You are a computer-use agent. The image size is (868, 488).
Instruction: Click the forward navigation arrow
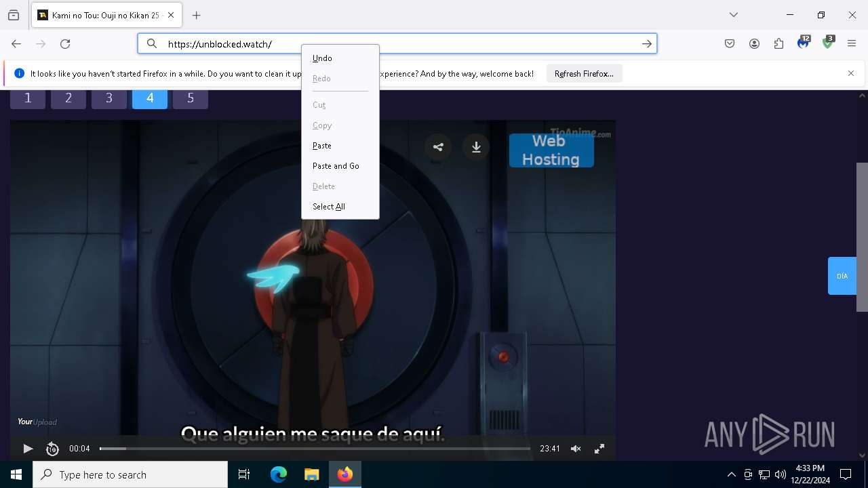[41, 43]
